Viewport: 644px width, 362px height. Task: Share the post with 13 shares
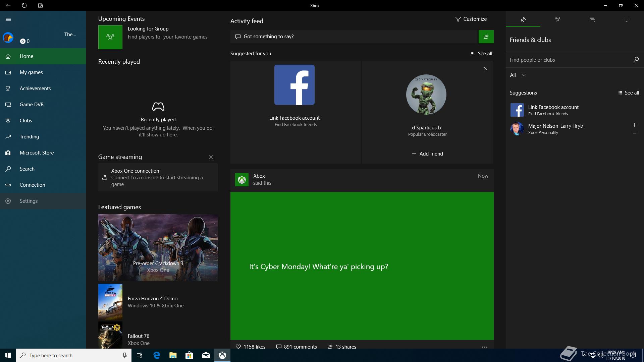pyautogui.click(x=342, y=347)
